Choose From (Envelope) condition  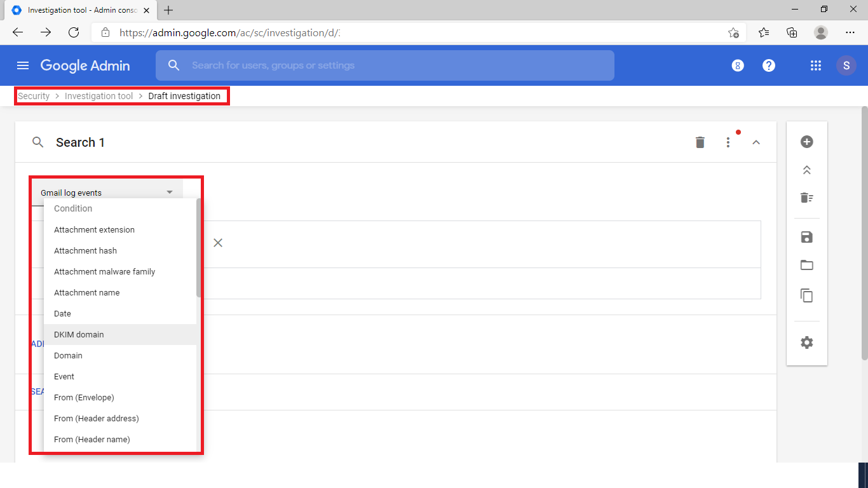point(119,397)
